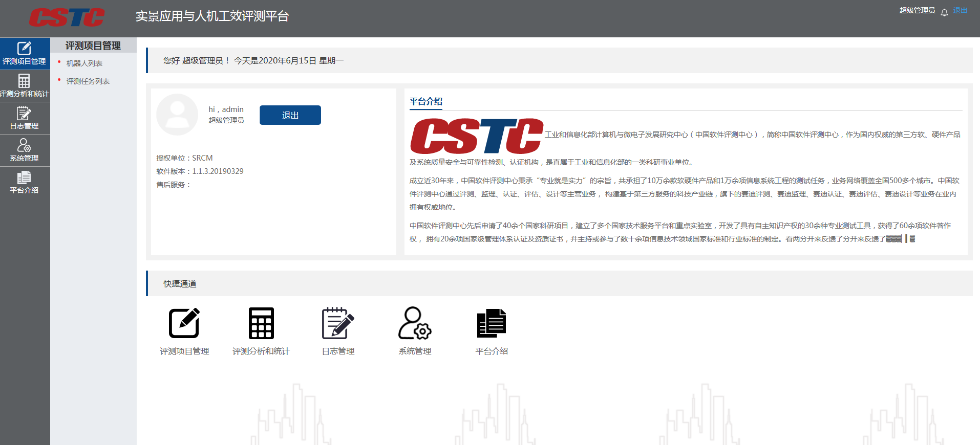Click the blue 退出 button beside admin
This screenshot has height=445, width=980.
coord(290,115)
